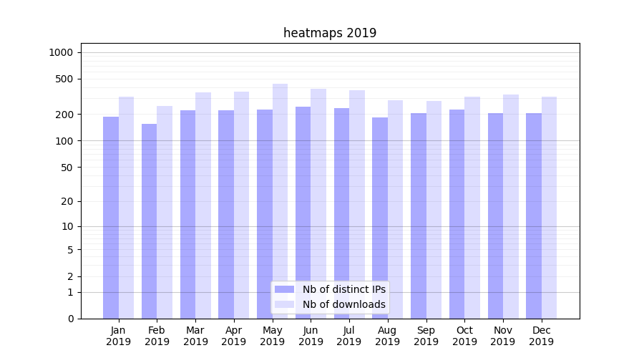Viewport: 644px width, 358px height.
Task: Click the Jan 2019 downloads bar
Action: (126, 208)
